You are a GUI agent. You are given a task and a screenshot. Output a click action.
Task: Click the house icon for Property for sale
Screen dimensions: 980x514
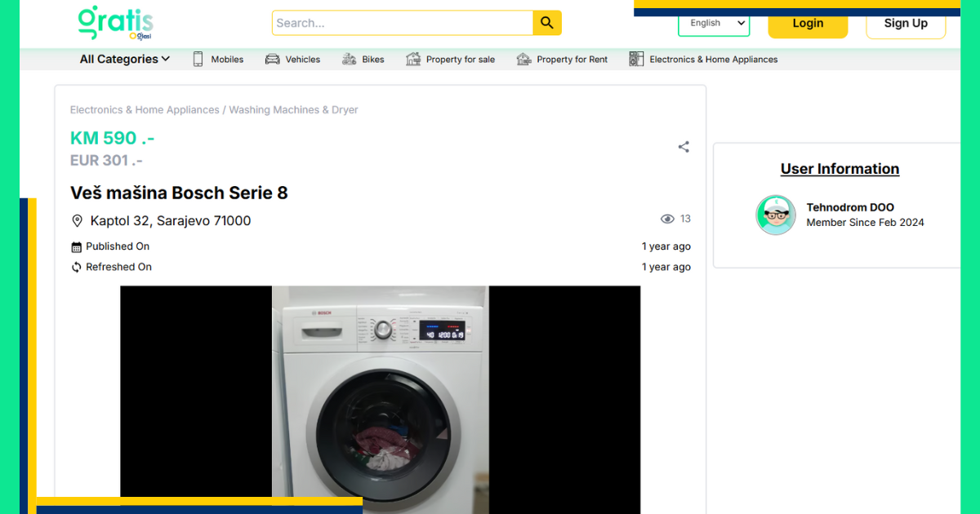point(413,59)
